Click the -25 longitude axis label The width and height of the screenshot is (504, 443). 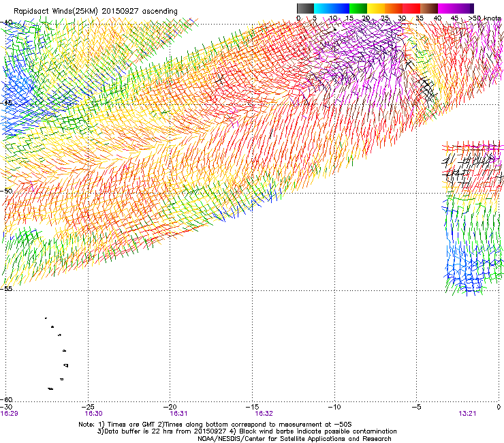pos(88,407)
